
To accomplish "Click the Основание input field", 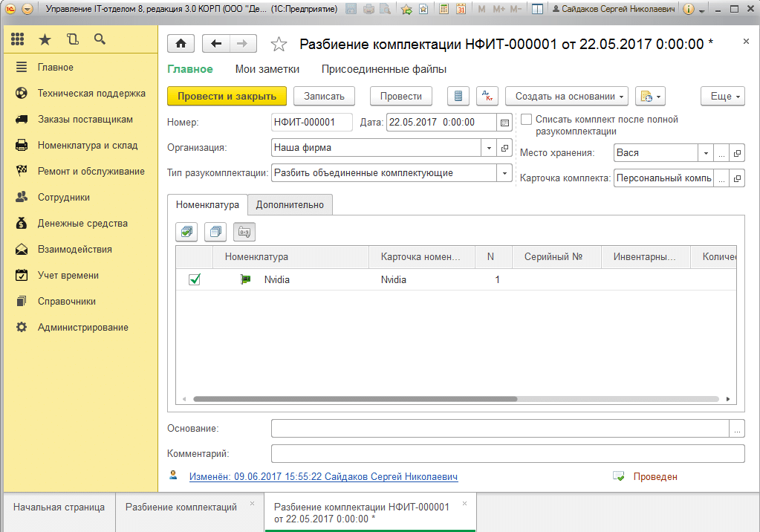I will coord(500,429).
